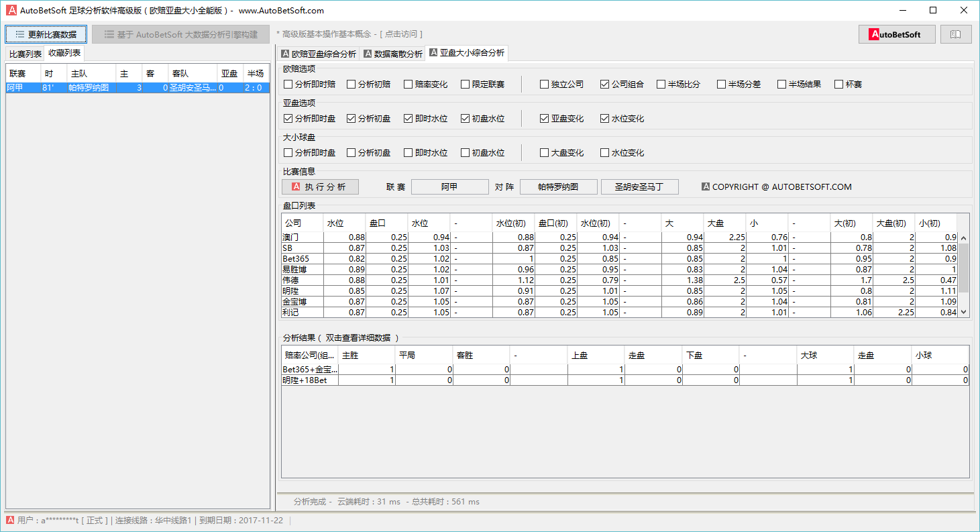Open 数据离散分析 tab
The height and width of the screenshot is (532, 980).
click(x=392, y=54)
